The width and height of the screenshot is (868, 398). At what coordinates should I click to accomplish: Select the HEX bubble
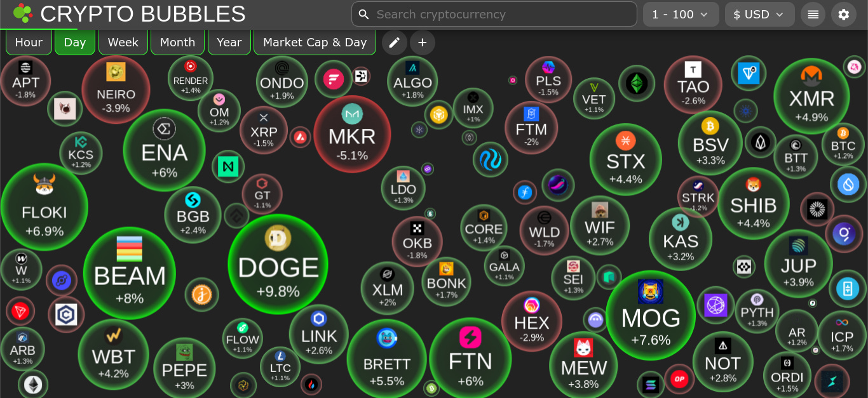click(532, 321)
